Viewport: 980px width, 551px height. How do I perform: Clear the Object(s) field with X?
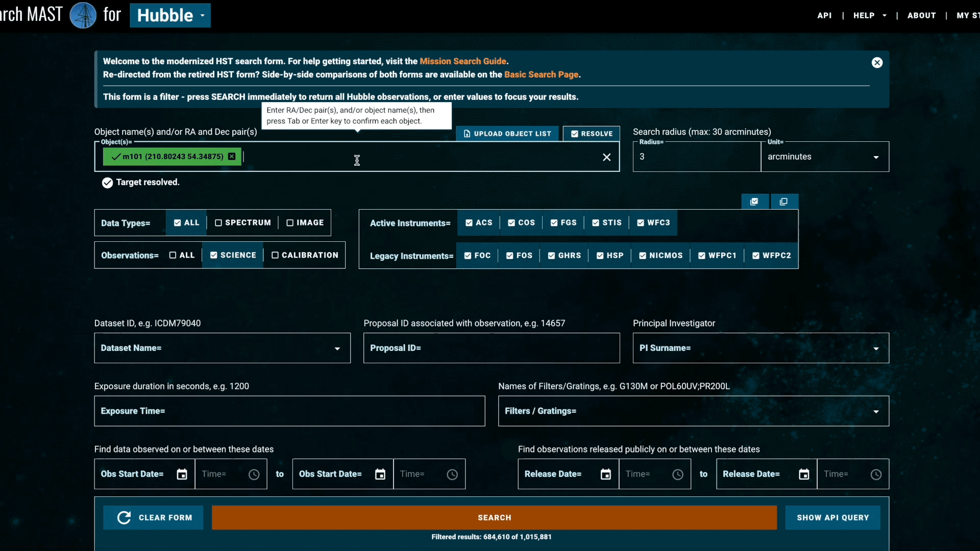606,157
